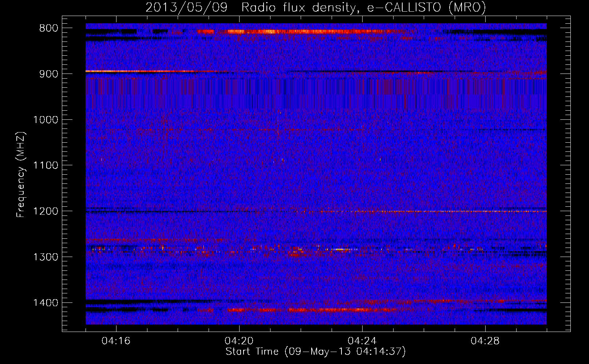Click the 1000 frequency tick label
The height and width of the screenshot is (364, 589).
click(46, 120)
